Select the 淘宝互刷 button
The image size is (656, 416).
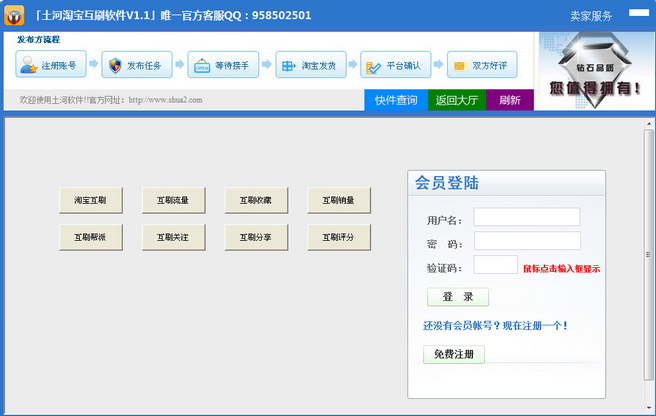click(x=91, y=200)
